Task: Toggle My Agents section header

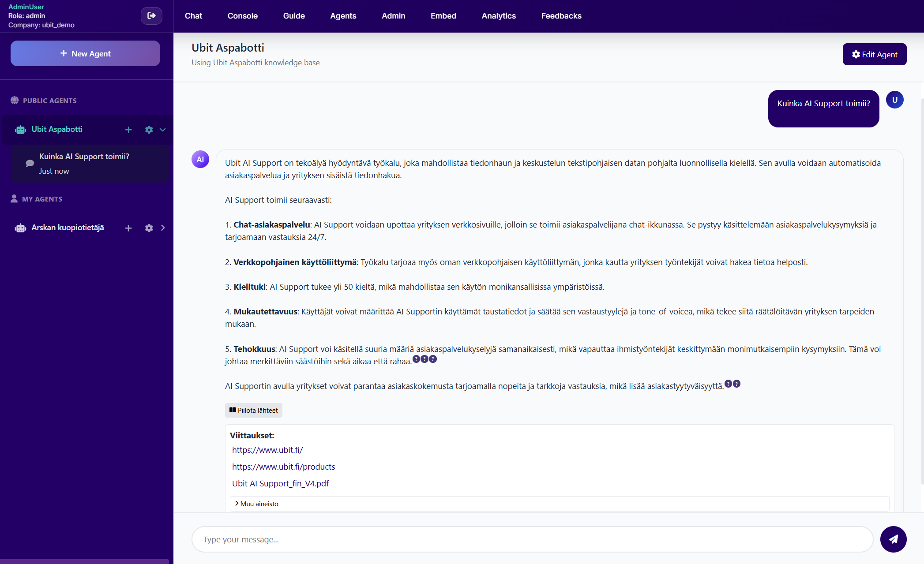Action: pos(37,199)
